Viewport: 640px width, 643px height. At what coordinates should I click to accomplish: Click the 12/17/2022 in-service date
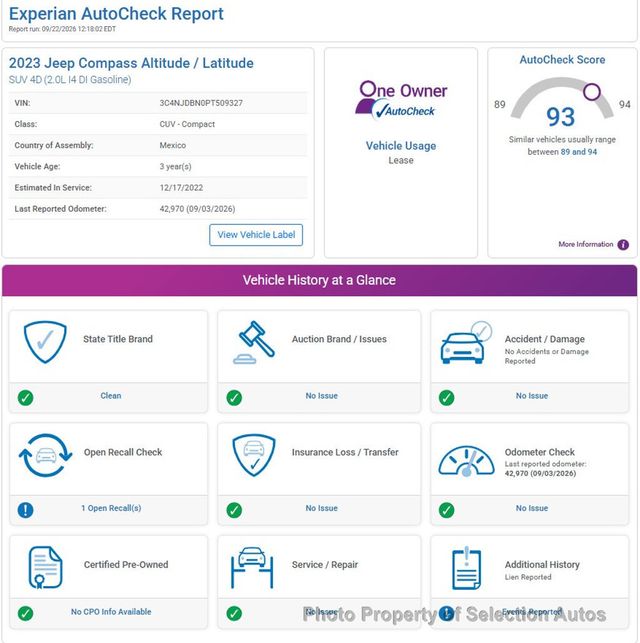[181, 188]
